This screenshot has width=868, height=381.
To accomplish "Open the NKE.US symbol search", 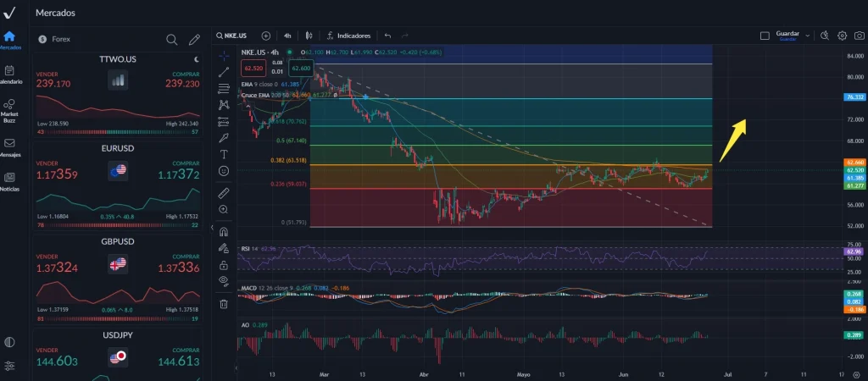I will pos(232,36).
